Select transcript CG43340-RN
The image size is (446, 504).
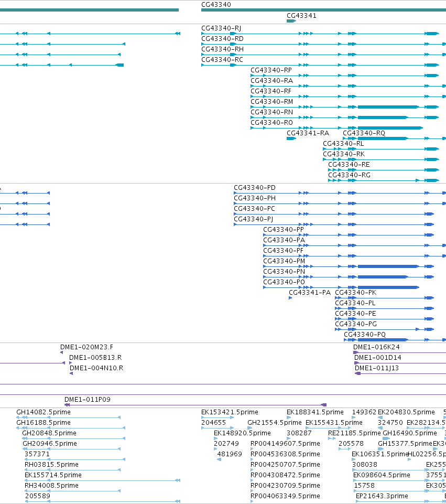click(x=271, y=112)
